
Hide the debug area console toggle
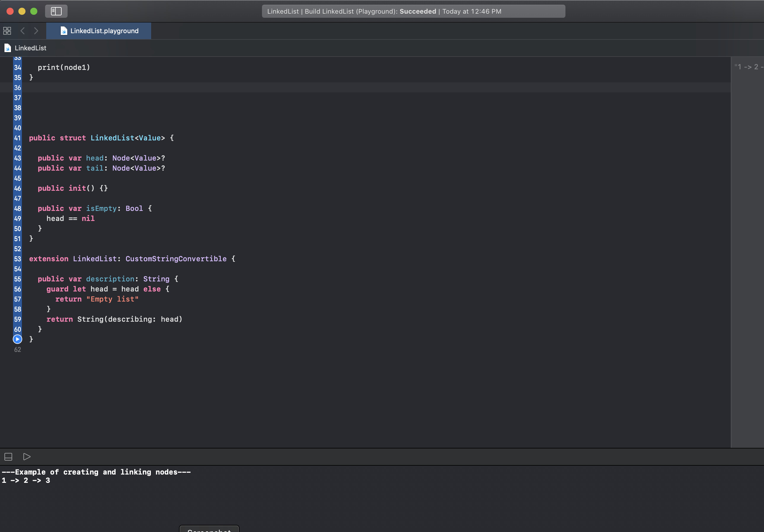coord(8,456)
